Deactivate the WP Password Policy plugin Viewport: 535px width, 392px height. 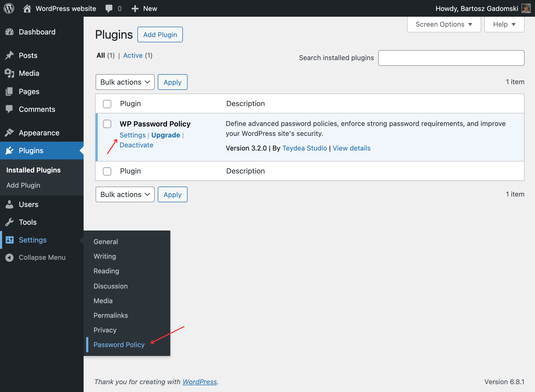click(x=136, y=145)
